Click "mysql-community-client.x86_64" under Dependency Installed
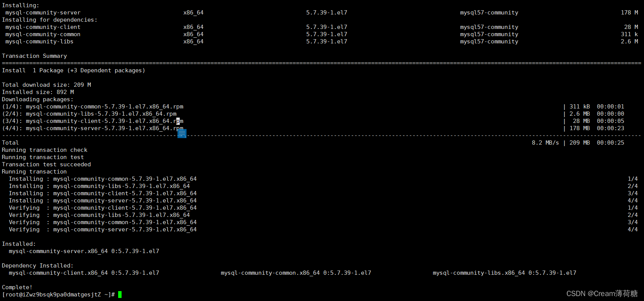 [58, 273]
